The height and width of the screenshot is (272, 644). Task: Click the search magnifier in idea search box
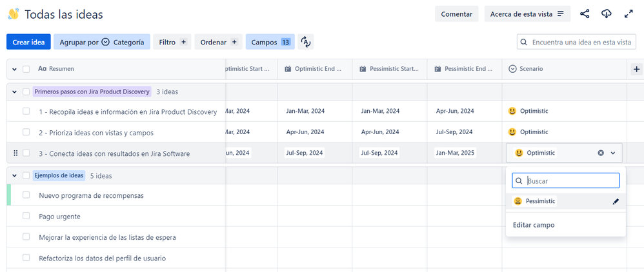pyautogui.click(x=524, y=43)
